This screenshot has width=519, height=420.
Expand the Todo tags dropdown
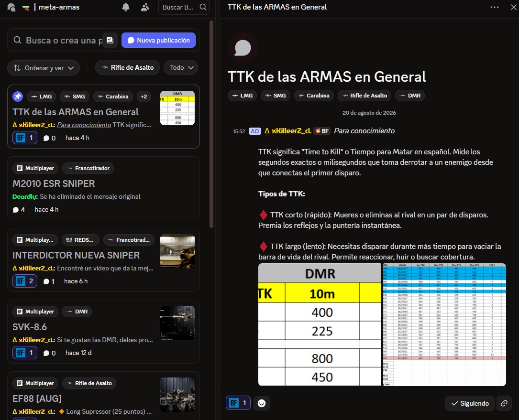pyautogui.click(x=181, y=67)
